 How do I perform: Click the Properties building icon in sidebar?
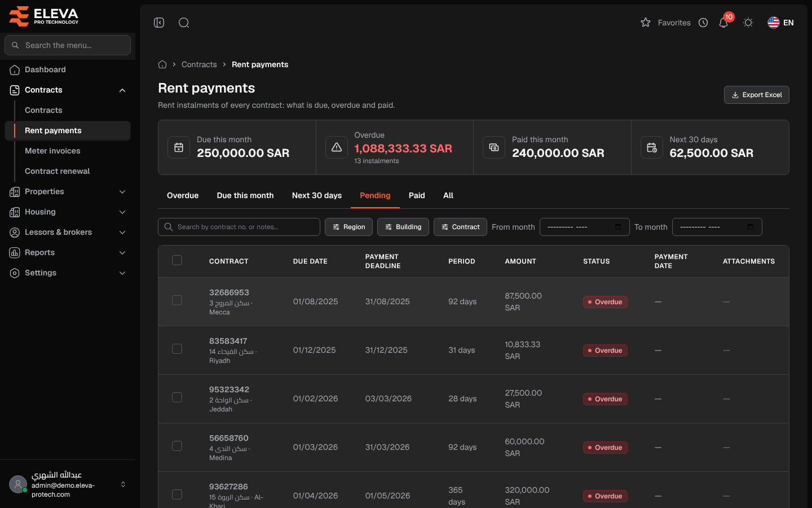(x=15, y=192)
